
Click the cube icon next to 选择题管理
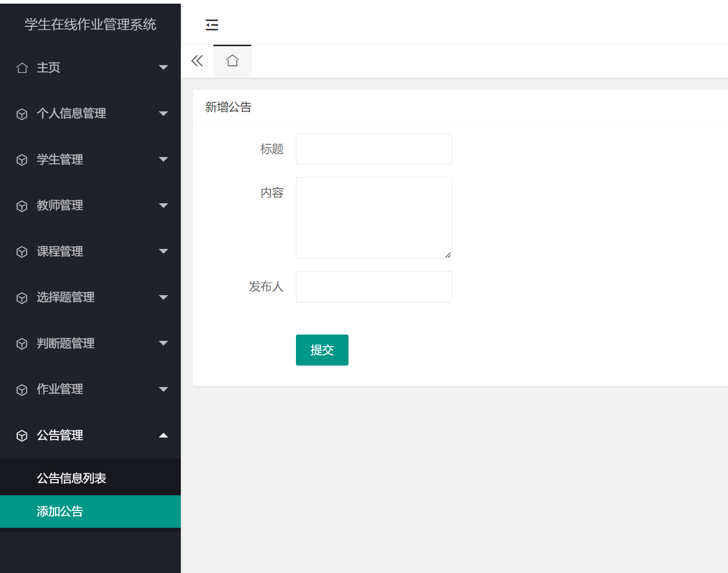tap(22, 298)
